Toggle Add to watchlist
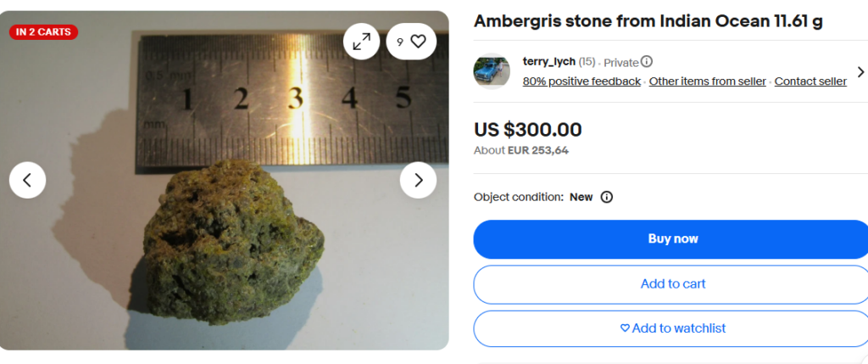 click(x=673, y=328)
